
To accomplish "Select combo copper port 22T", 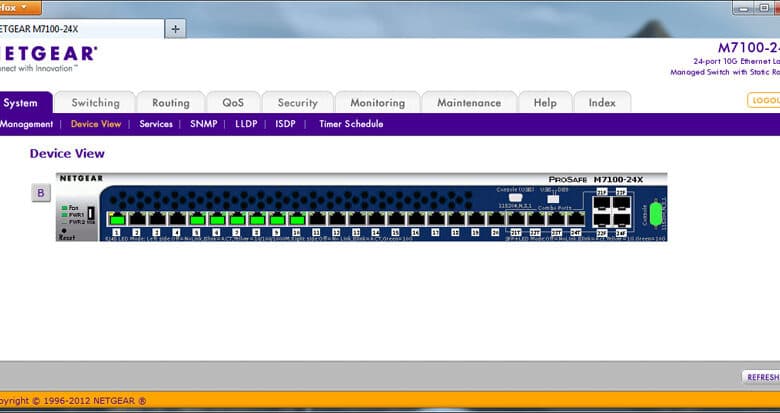I will click(x=536, y=218).
